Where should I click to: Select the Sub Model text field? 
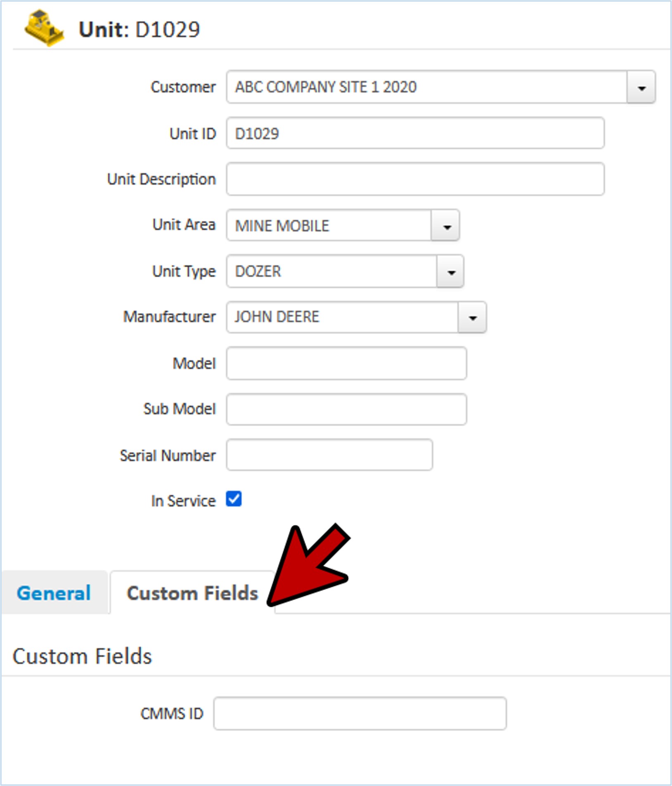(x=346, y=409)
